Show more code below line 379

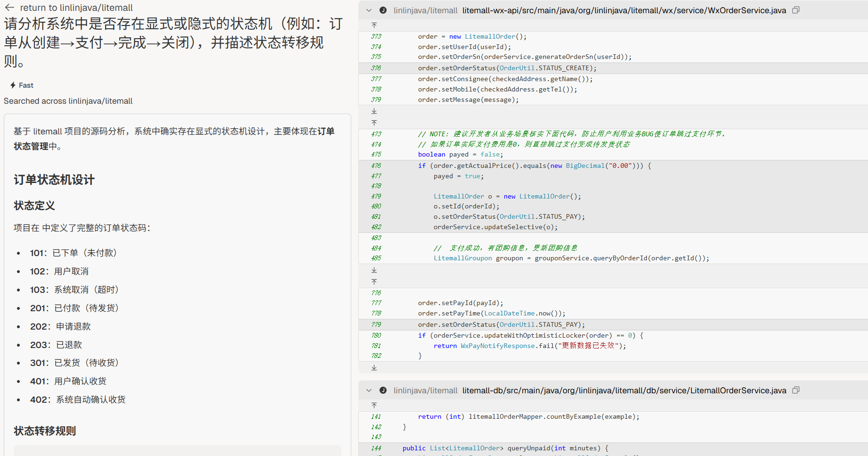(x=374, y=111)
